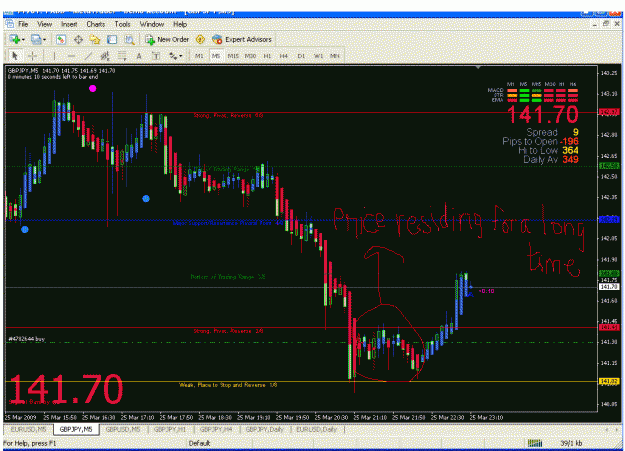Open the Market Watch window icon
The image size is (625, 451).
coord(61,39)
